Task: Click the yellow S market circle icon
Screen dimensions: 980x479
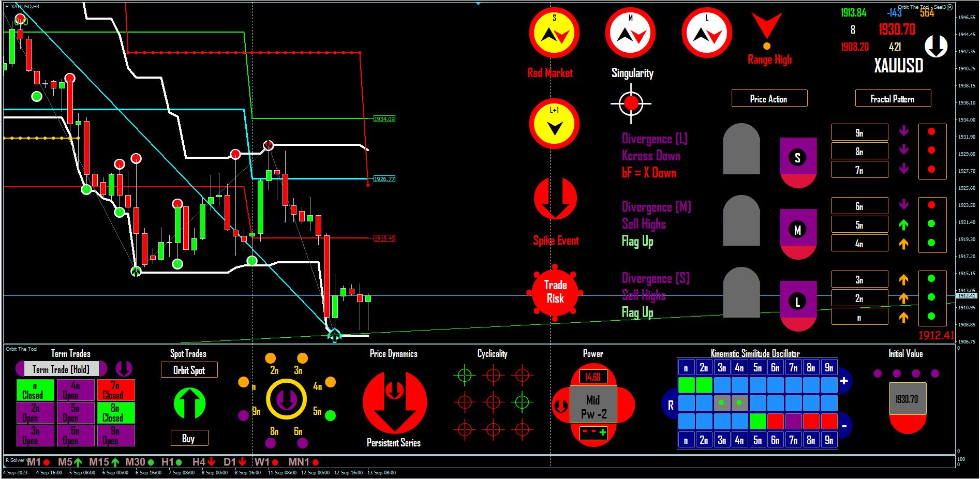Action: [554, 33]
